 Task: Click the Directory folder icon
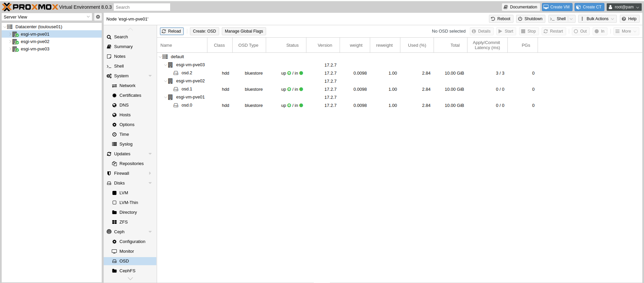pos(114,212)
